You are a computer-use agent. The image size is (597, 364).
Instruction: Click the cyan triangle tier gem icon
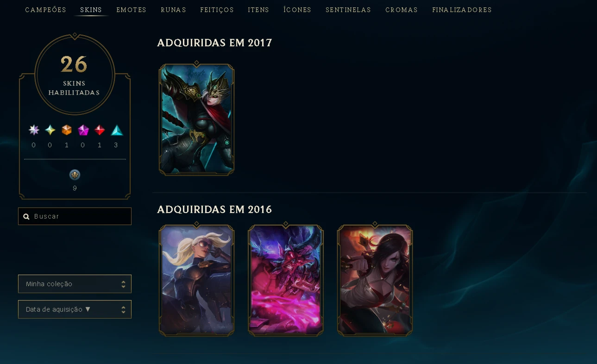tap(117, 130)
